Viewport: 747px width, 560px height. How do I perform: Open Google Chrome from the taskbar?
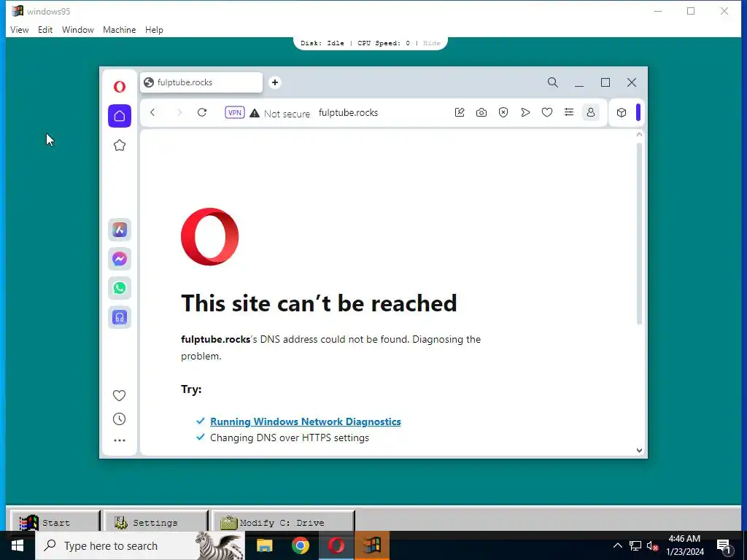(300, 545)
